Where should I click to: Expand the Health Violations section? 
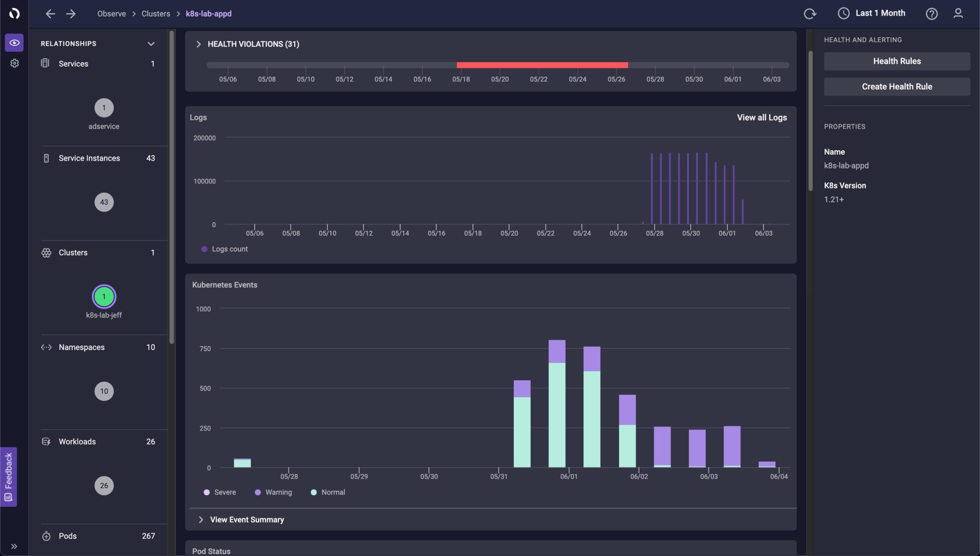point(199,44)
